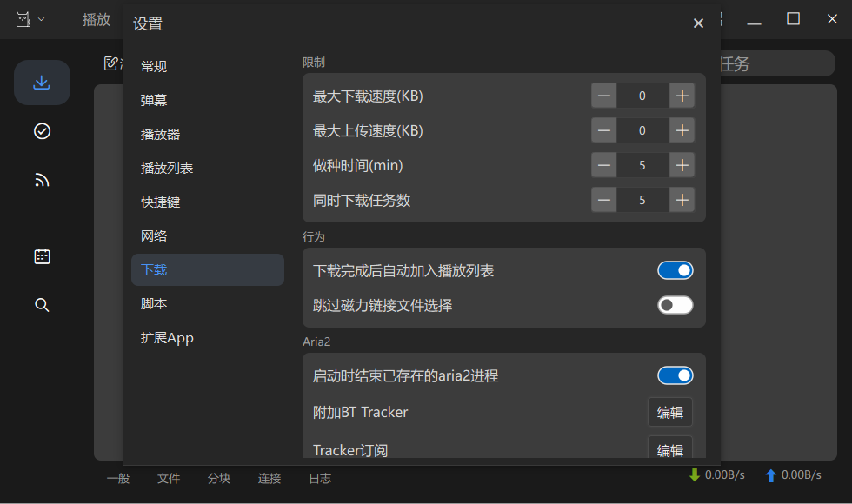This screenshot has width=852, height=504.
Task: Enable skip magnet link file selection
Action: [676, 305]
